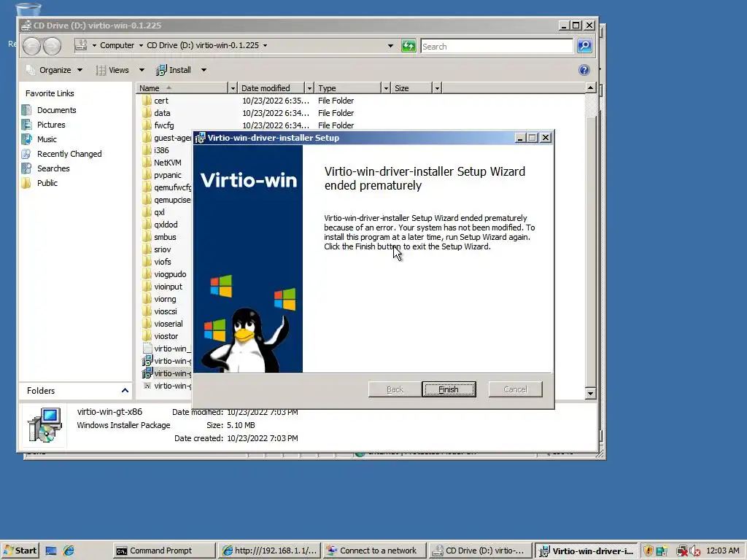This screenshot has width=747, height=560.
Task: Expand dropdown after CD Drive breadcrumb
Action: coord(265,45)
